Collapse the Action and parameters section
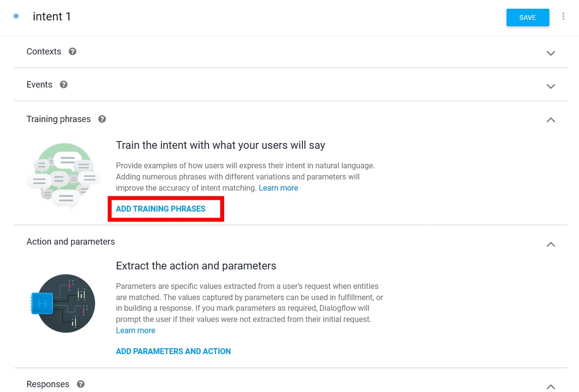The width and height of the screenshot is (579, 392). click(x=551, y=244)
